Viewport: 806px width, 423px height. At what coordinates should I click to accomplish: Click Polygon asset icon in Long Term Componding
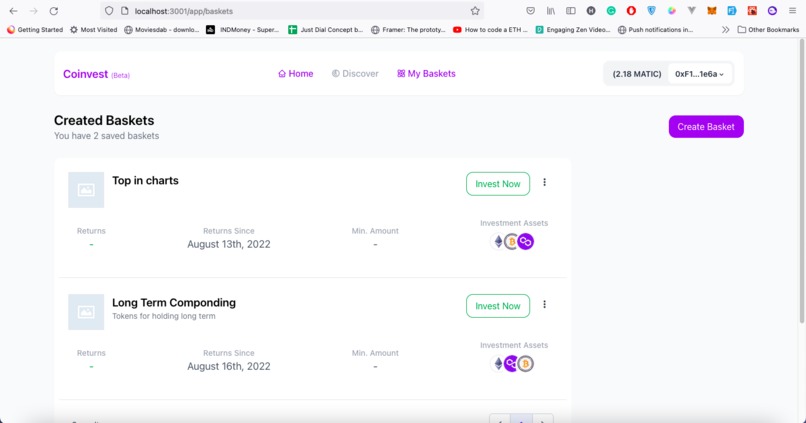(x=511, y=363)
